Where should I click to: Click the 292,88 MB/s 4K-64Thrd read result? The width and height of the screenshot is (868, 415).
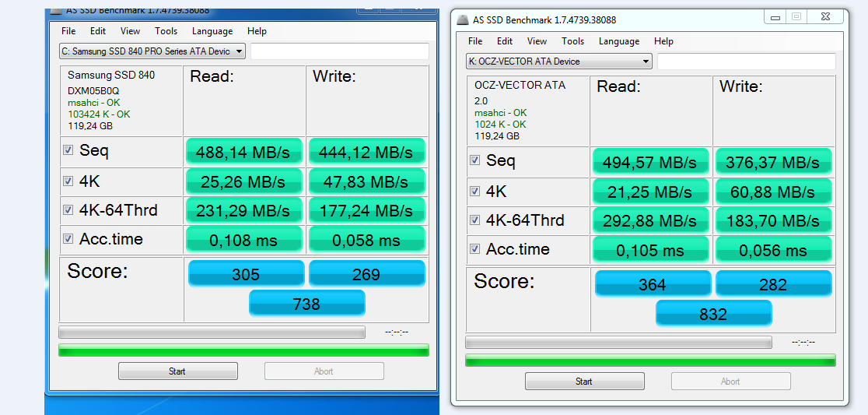click(x=651, y=220)
